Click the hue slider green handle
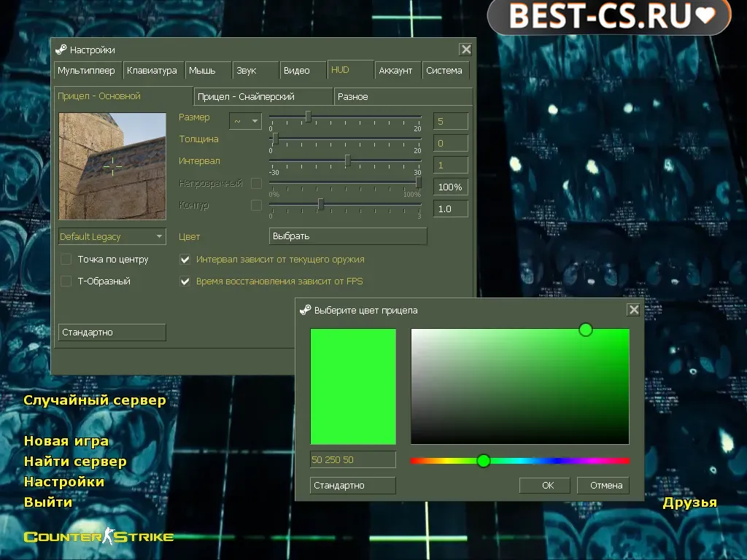 click(484, 461)
